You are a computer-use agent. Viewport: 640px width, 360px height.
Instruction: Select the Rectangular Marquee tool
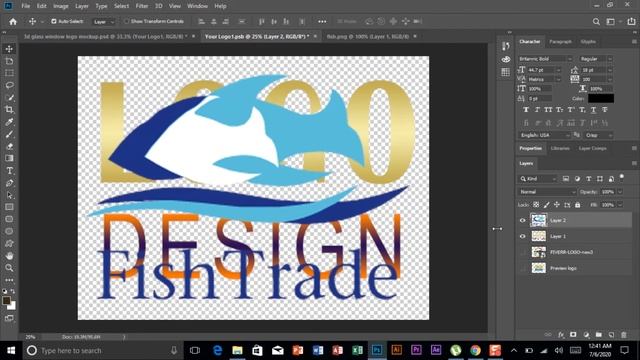[x=9, y=73]
